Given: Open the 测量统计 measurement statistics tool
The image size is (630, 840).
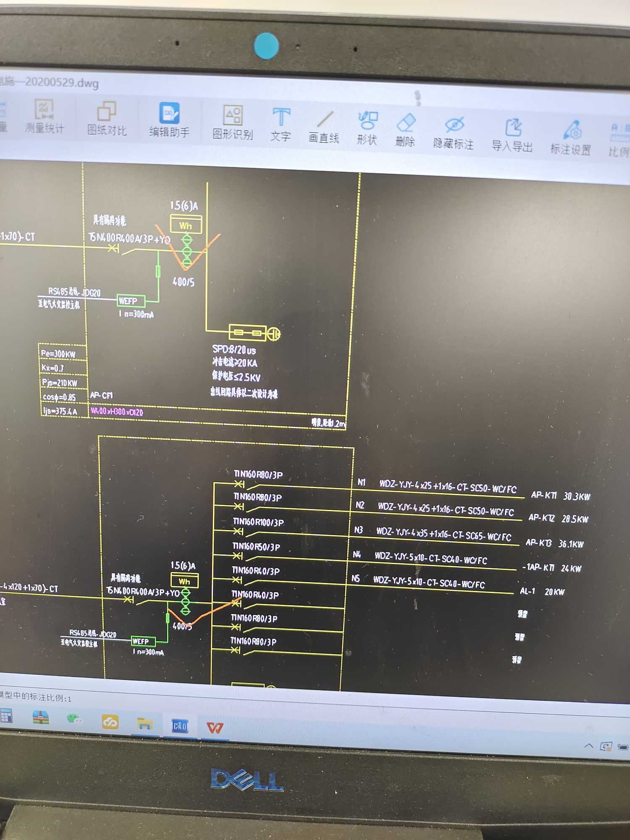Looking at the screenshot, I should pyautogui.click(x=44, y=116).
